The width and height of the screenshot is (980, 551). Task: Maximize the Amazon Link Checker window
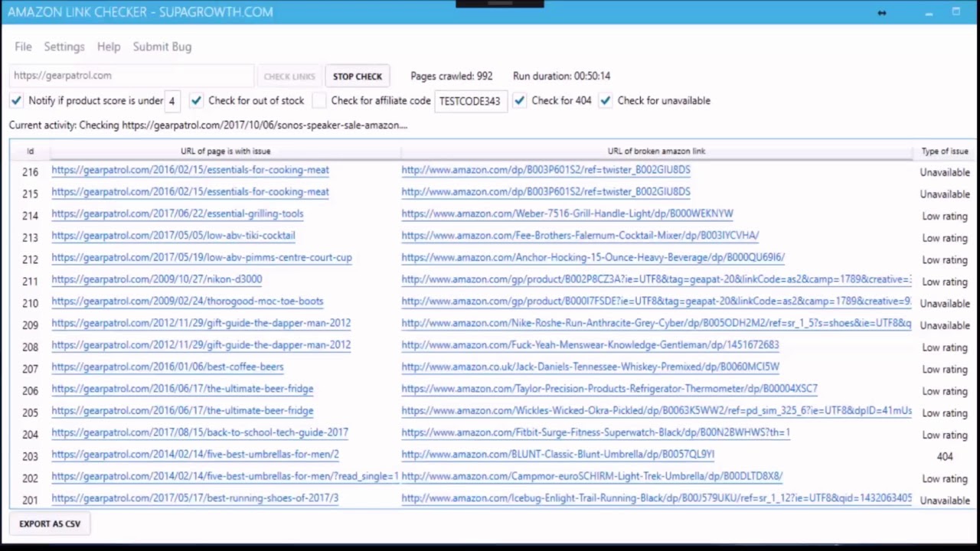956,11
